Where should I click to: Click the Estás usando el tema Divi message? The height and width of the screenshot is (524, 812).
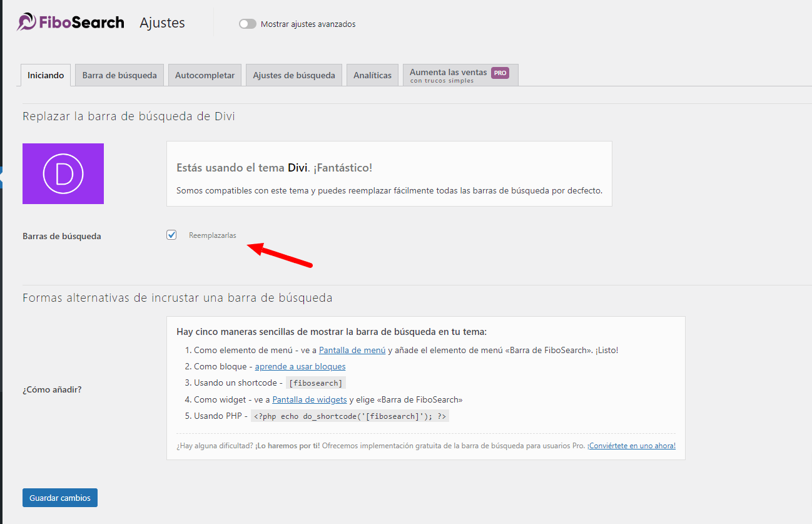point(275,168)
